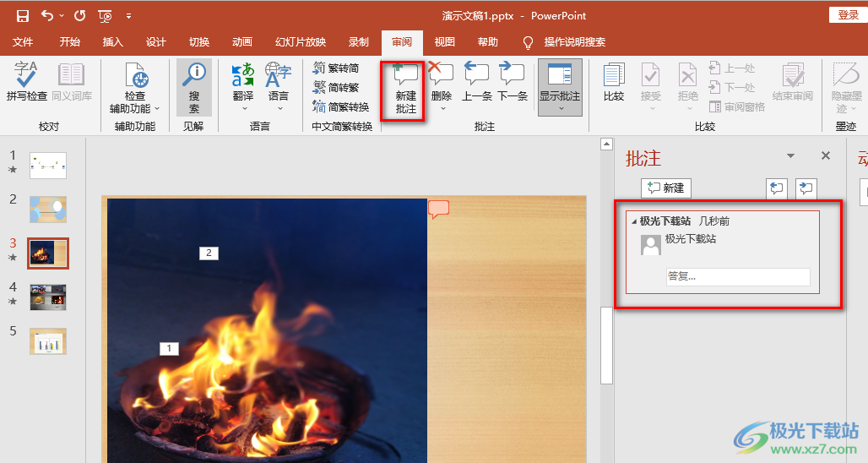Click next comment icon in 批注 pane
The width and height of the screenshot is (868, 463).
806,188
